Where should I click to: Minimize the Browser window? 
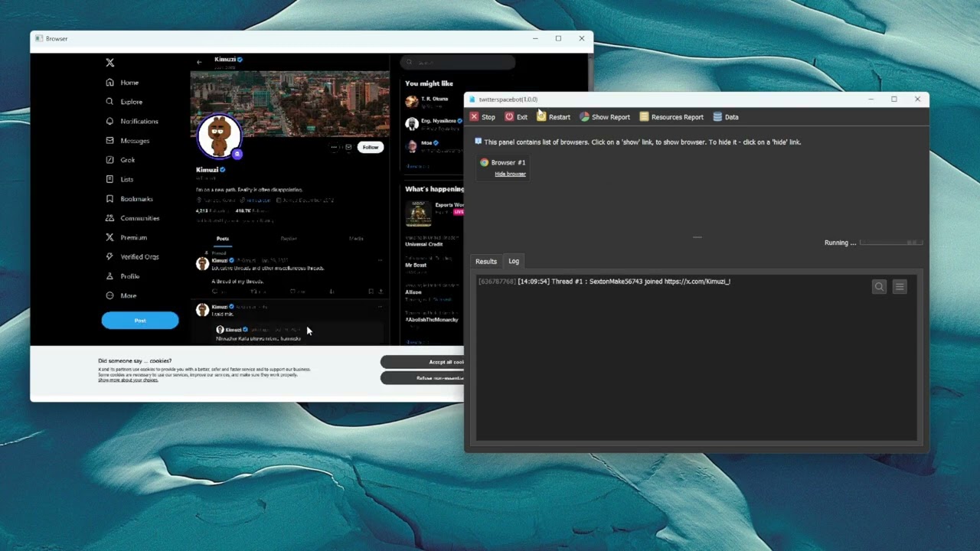(x=535, y=38)
